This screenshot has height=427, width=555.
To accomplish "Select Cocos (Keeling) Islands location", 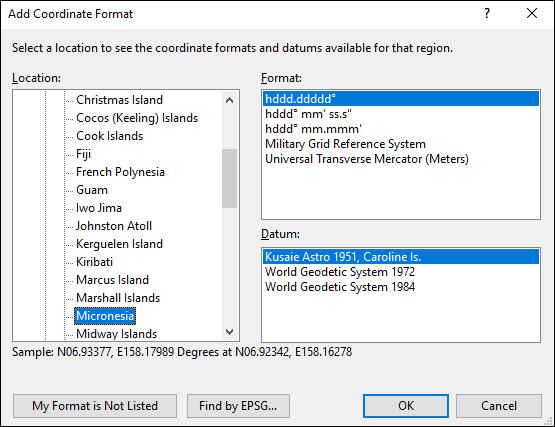I will pos(137,118).
